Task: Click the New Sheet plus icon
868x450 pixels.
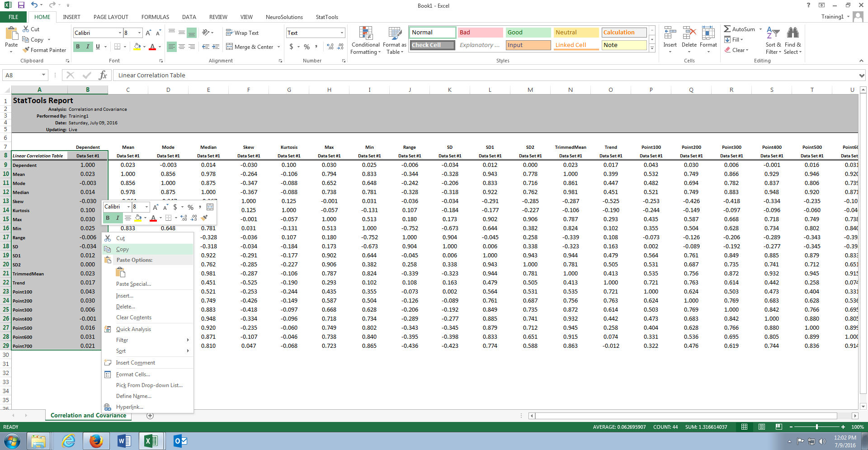Action: pos(150,416)
